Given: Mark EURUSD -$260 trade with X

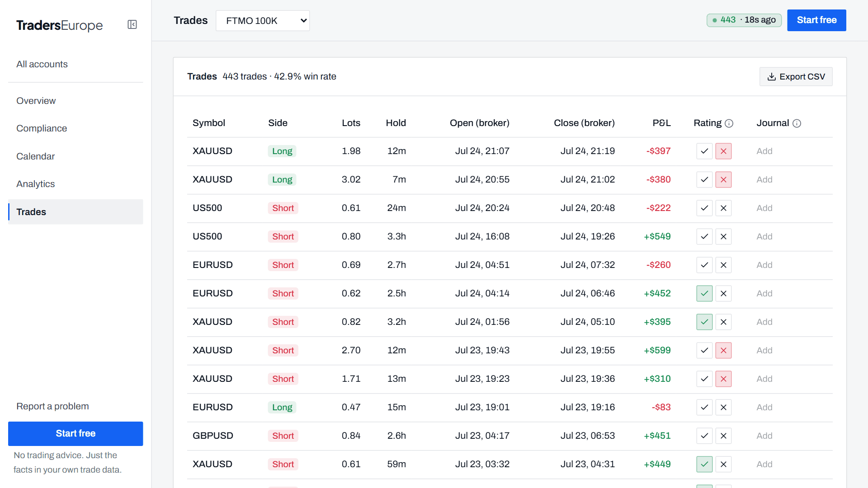Looking at the screenshot, I should click(x=723, y=265).
